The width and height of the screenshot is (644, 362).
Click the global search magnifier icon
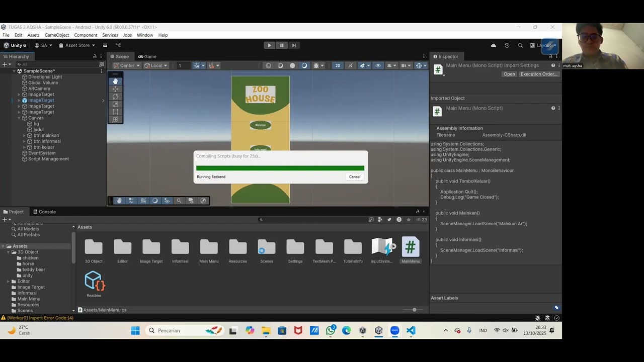pyautogui.click(x=520, y=45)
